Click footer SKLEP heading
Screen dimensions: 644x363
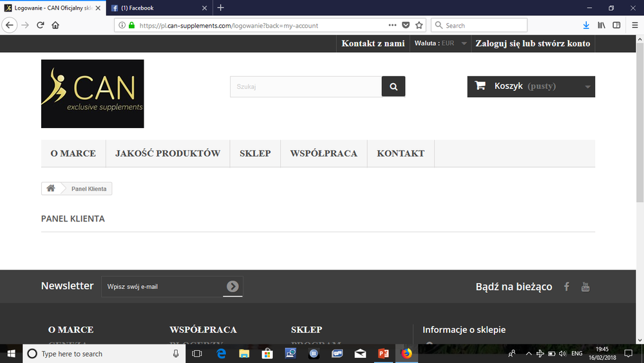point(307,330)
